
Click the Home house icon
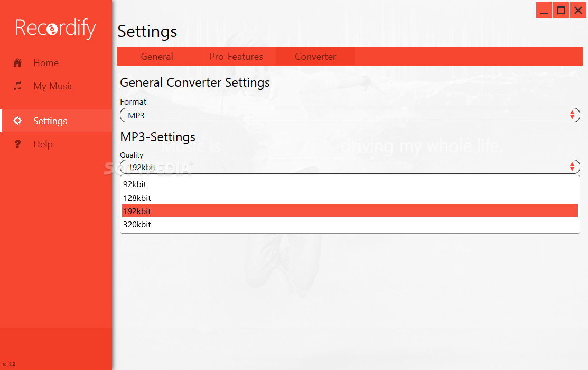click(x=17, y=63)
